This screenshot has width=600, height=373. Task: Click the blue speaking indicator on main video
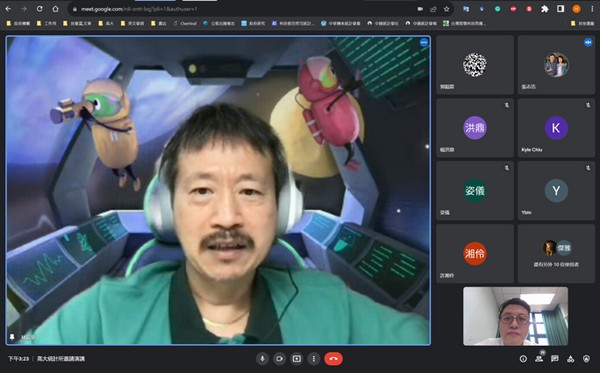[424, 42]
